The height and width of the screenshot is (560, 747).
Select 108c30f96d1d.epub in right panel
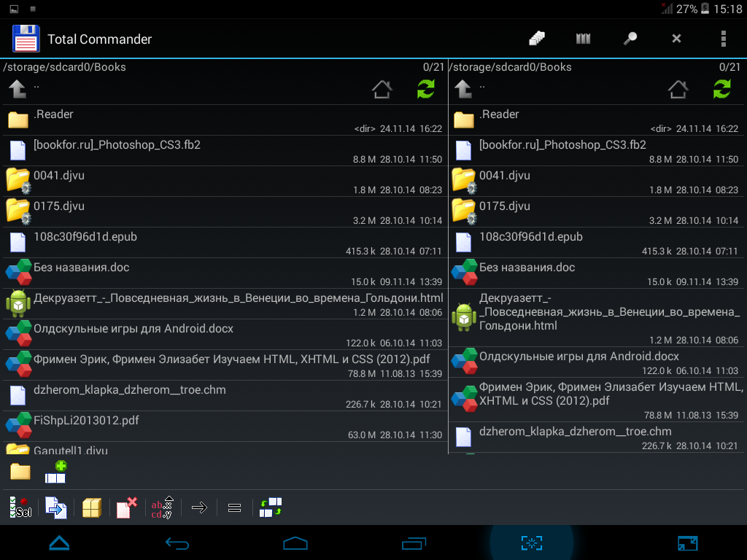click(597, 243)
